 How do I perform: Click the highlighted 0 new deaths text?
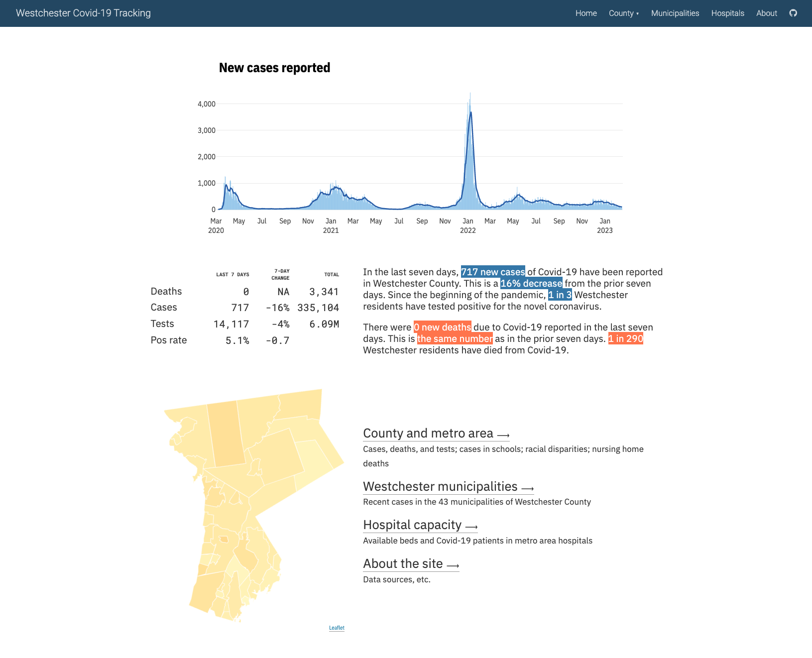tap(442, 327)
